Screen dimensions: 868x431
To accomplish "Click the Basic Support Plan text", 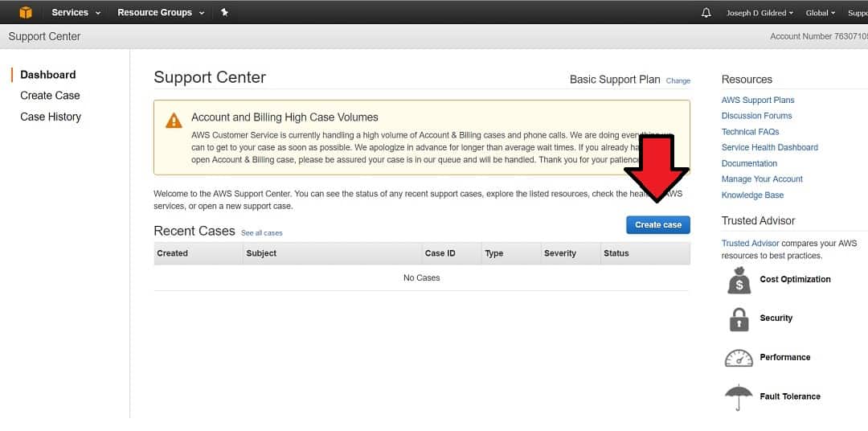I will [615, 80].
